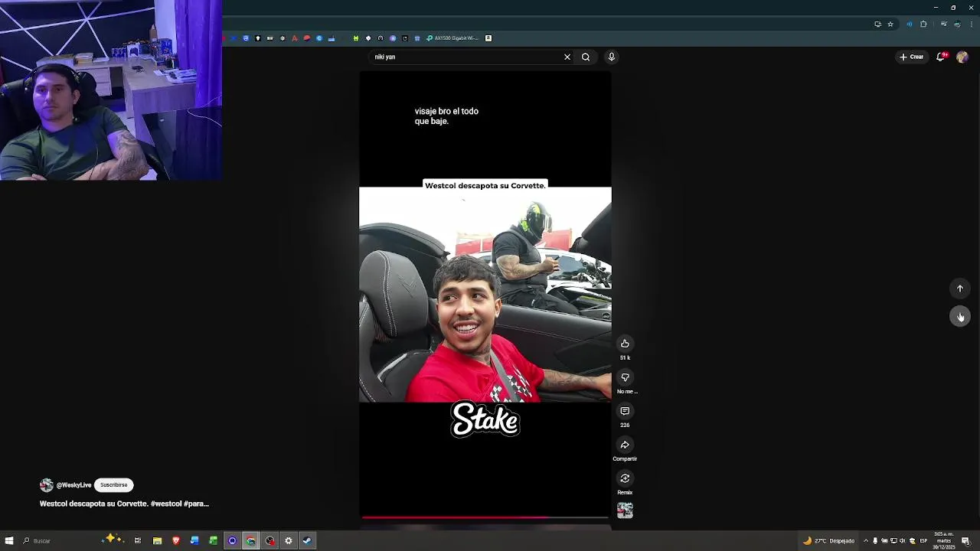Click the #westcol hashtag in title

click(x=166, y=504)
